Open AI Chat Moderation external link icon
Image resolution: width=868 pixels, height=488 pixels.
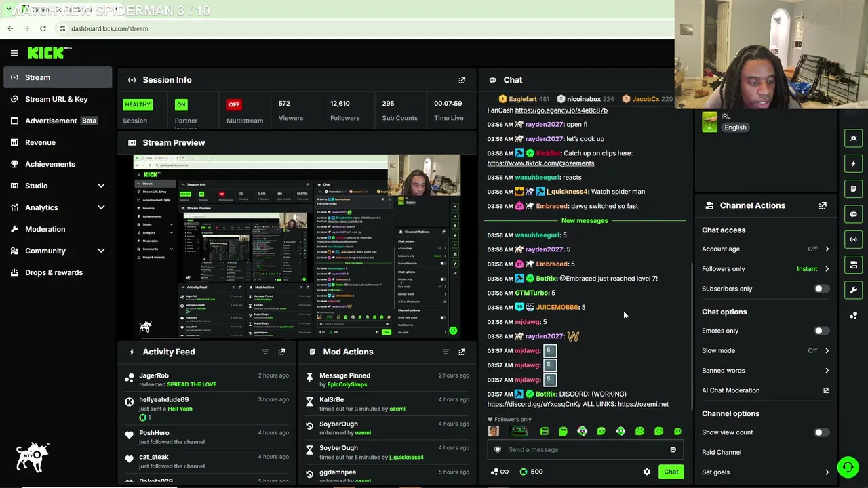coord(826,390)
